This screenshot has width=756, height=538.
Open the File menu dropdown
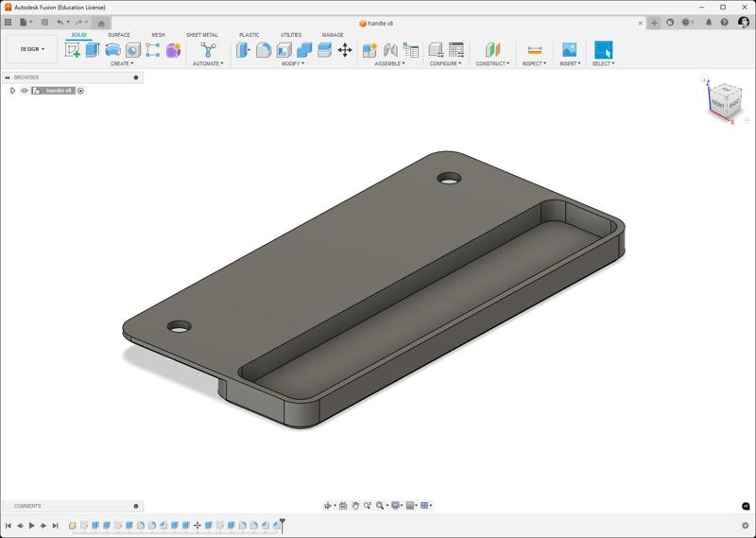point(26,22)
